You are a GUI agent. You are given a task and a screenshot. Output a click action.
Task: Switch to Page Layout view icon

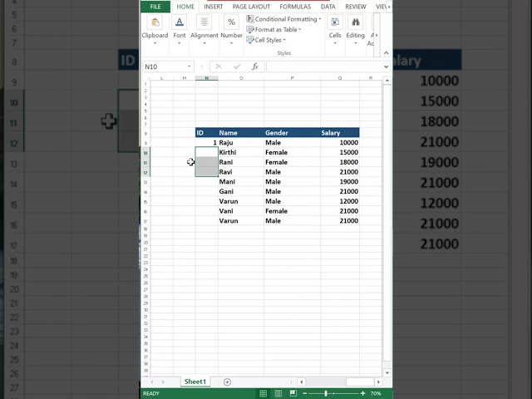[x=278, y=393]
